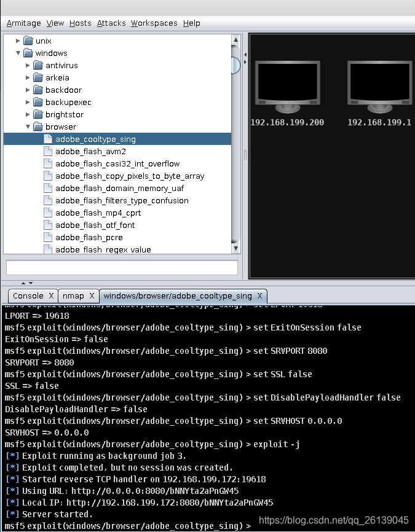Select the adobe_flash_domain_memory_uaf module text
The image size is (415, 532).
tap(119, 189)
